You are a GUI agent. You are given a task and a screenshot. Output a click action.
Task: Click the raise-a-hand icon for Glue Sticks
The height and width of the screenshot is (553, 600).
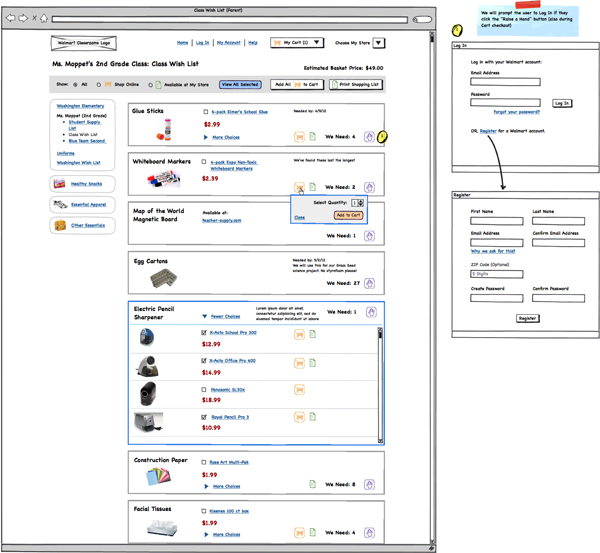(x=369, y=137)
